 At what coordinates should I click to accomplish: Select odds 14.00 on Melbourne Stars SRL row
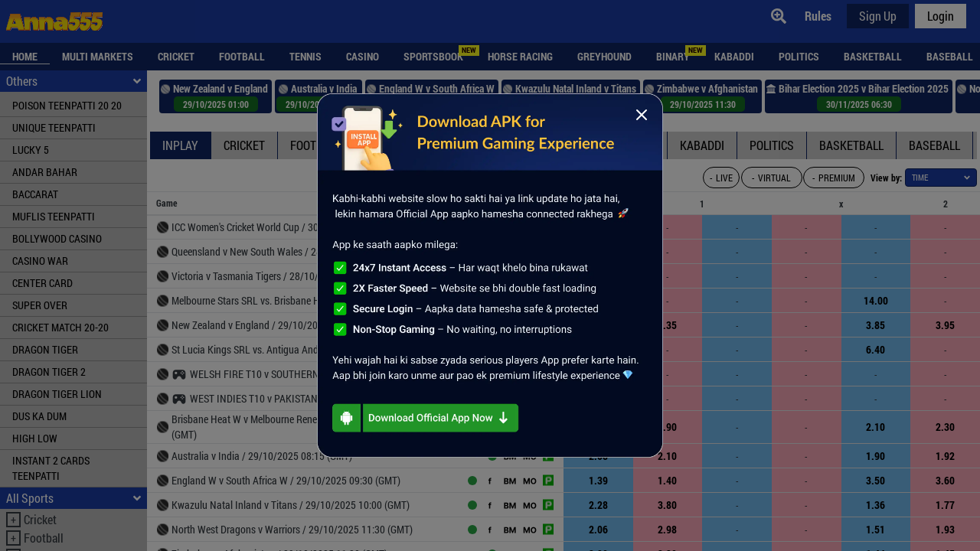point(876,301)
